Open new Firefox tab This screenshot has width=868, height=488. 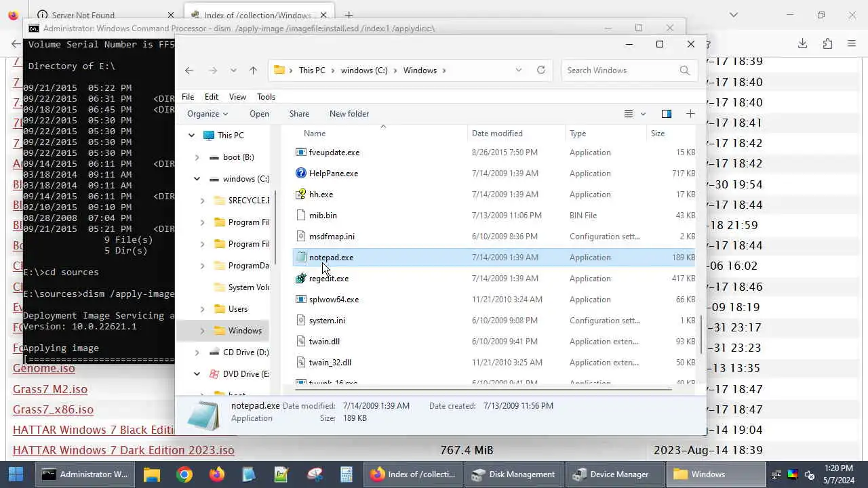tap(349, 15)
